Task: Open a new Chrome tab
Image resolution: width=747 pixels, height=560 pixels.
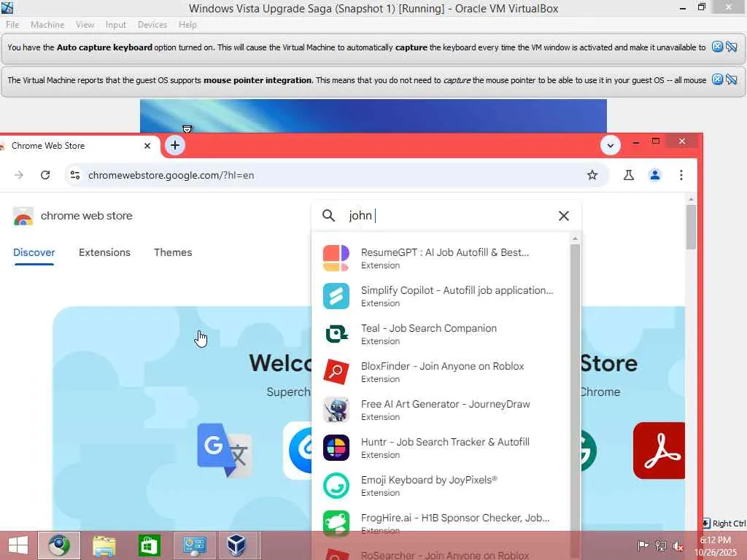Action: pyautogui.click(x=175, y=145)
